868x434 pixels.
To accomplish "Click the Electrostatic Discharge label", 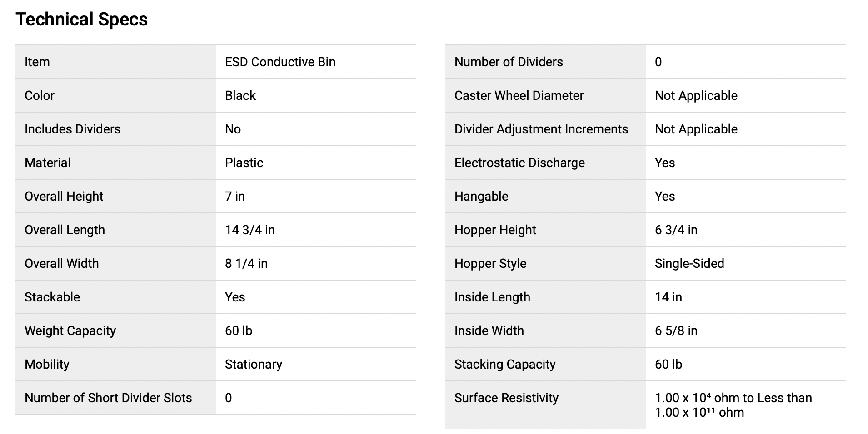I will tap(519, 163).
